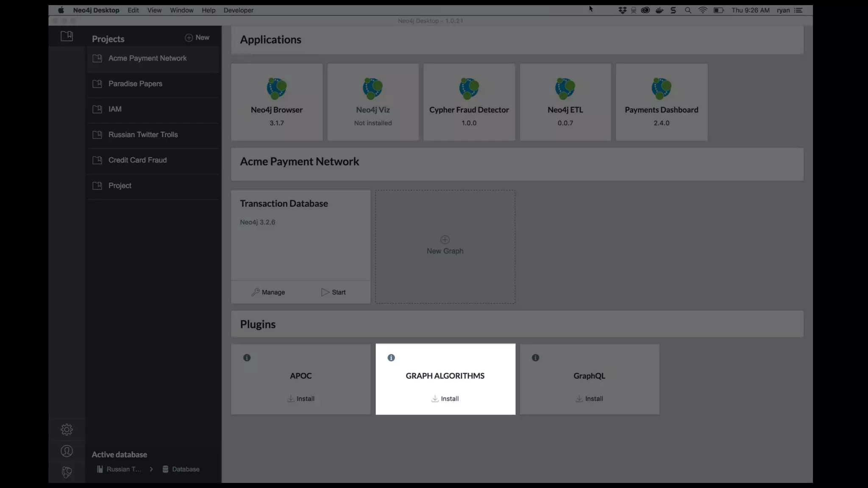Screen dimensions: 868x488
Task: Install the APOC plugin
Action: pos(301,399)
